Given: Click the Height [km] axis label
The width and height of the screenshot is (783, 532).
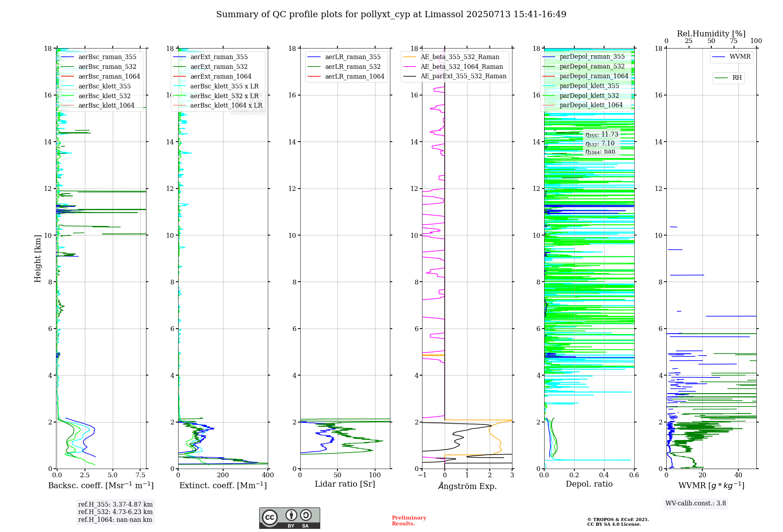Looking at the screenshot, I should click(38, 259).
